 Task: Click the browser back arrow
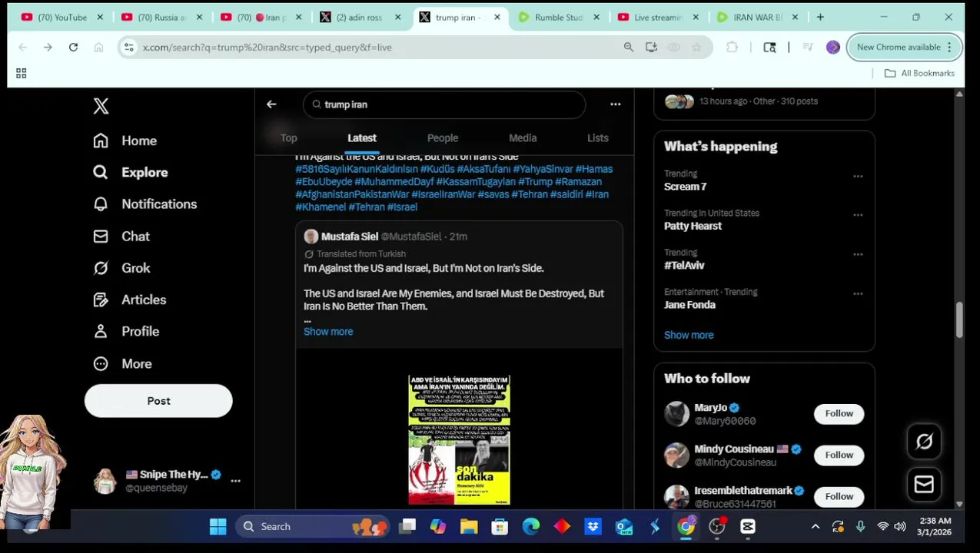[22, 48]
